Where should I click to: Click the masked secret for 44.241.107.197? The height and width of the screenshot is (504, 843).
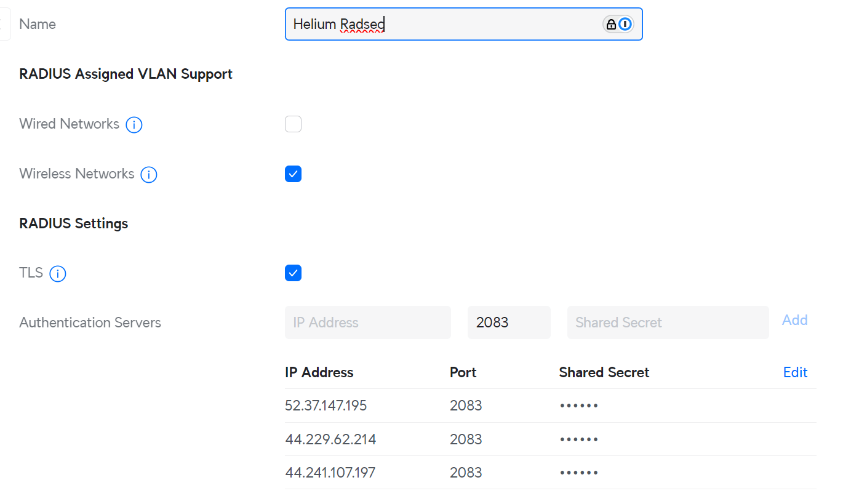pyautogui.click(x=579, y=473)
